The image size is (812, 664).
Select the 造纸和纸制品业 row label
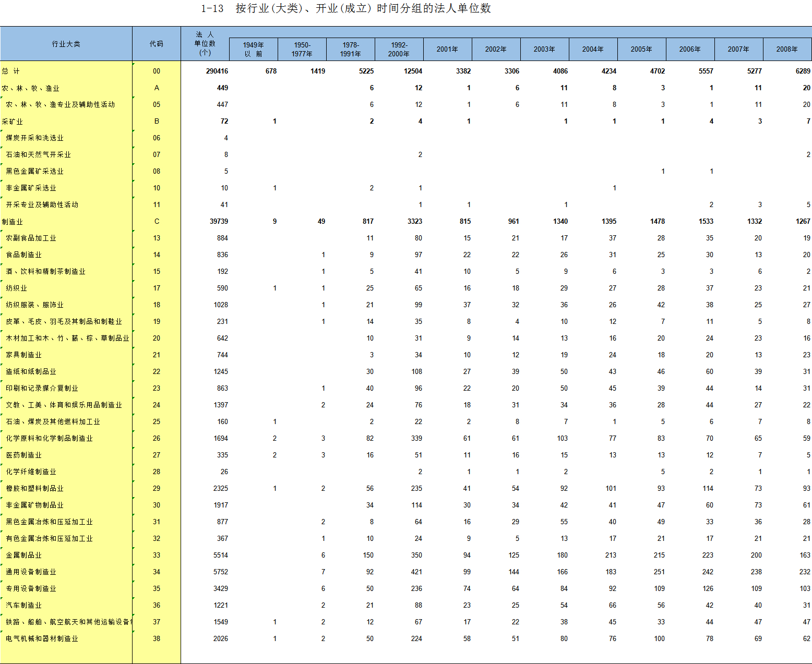(31, 372)
